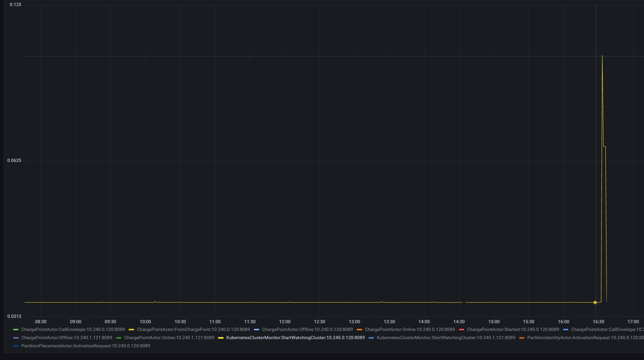Open light-blue swatch for Offline 10.240.0.120
The width and height of the screenshot is (644, 360).
click(x=256, y=330)
